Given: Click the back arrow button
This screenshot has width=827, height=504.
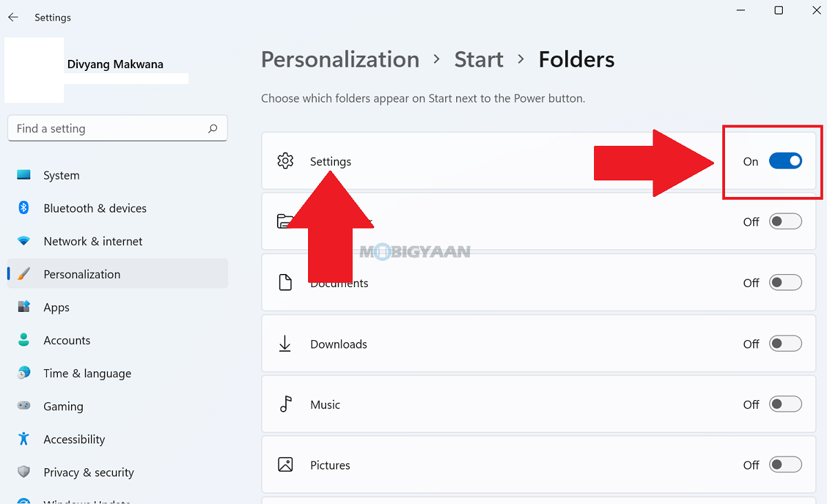Looking at the screenshot, I should click(x=13, y=17).
